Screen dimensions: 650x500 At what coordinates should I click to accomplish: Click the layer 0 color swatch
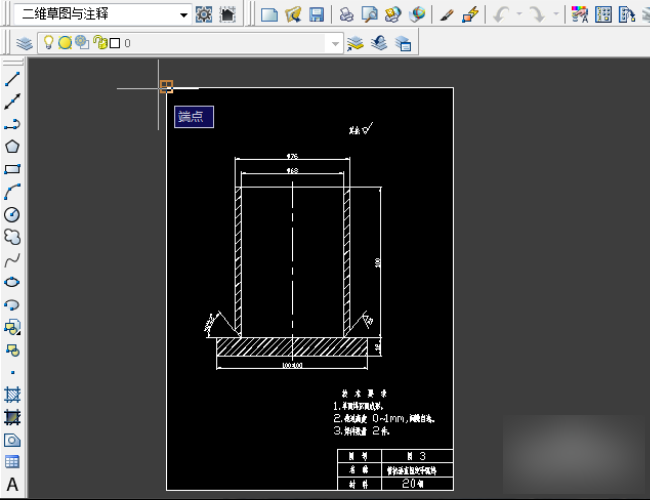115,43
